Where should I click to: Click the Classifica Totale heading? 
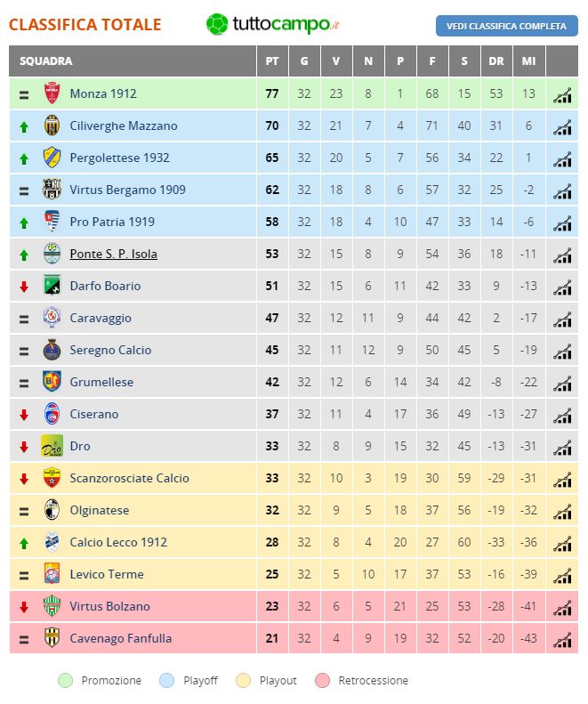click(x=85, y=25)
